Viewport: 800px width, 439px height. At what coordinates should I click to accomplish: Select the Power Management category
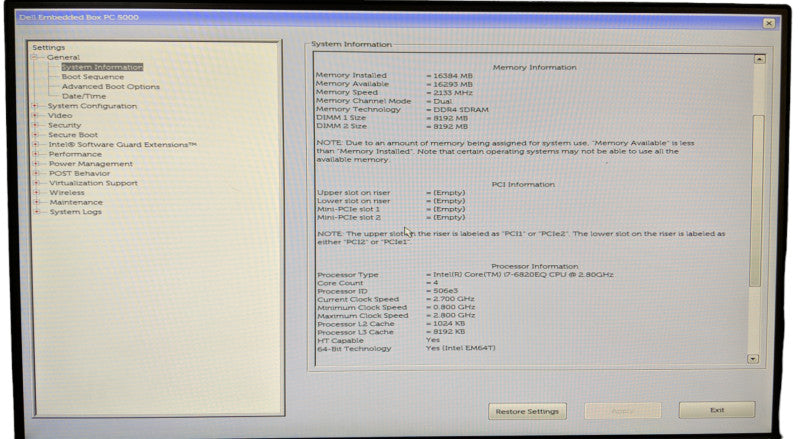91,163
